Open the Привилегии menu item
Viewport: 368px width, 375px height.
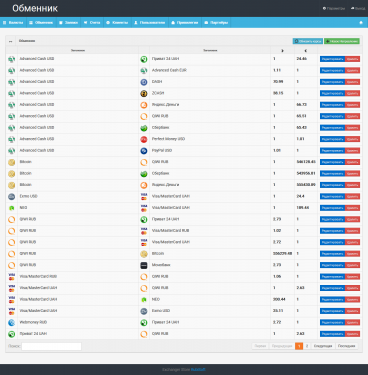point(184,23)
